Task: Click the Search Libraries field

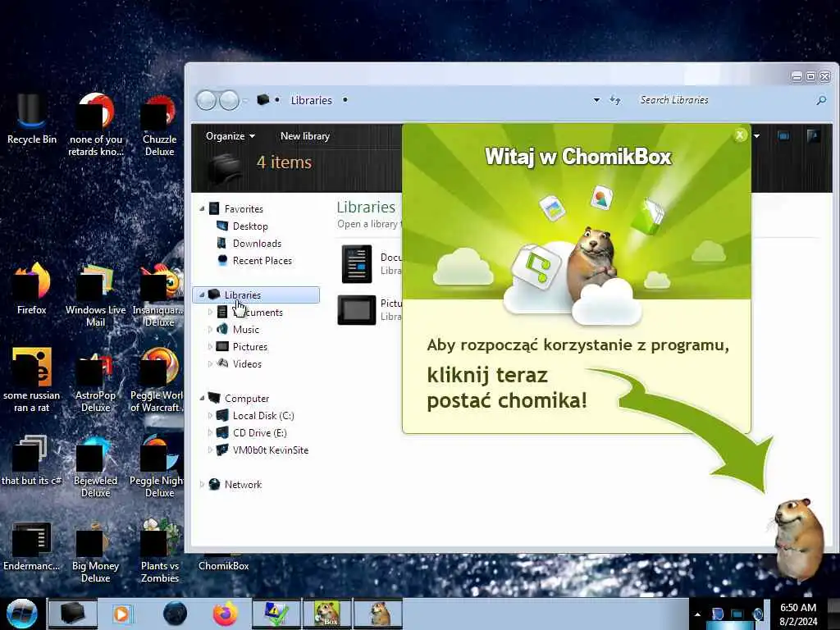Action: 724,100
